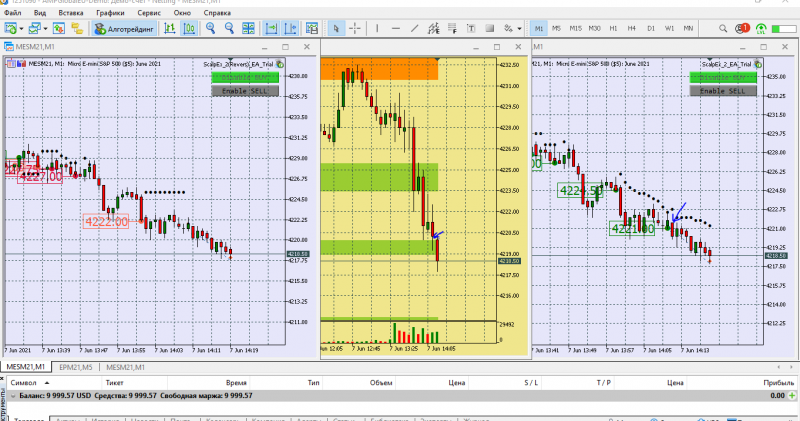Set the timeframe to M30
The height and width of the screenshot is (421, 800).
point(594,29)
